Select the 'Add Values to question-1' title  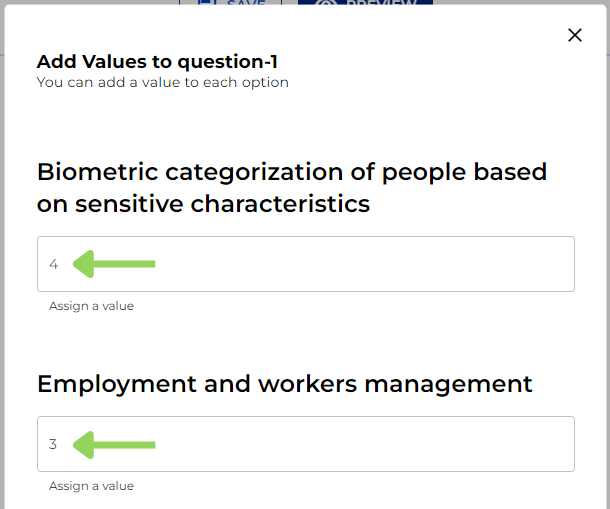pyautogui.click(x=157, y=62)
